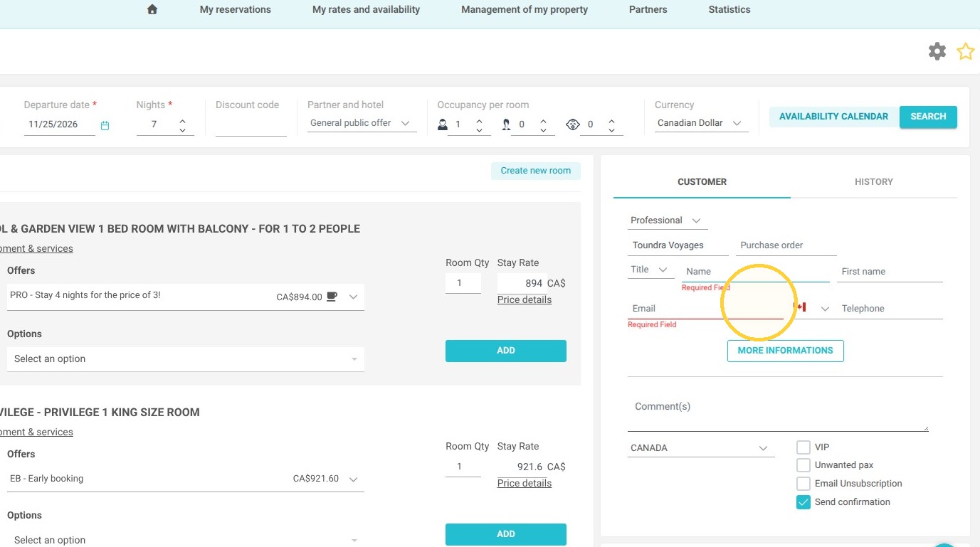980x547 pixels.
Task: Open the MORE INFORMATIONS button
Action: click(786, 351)
